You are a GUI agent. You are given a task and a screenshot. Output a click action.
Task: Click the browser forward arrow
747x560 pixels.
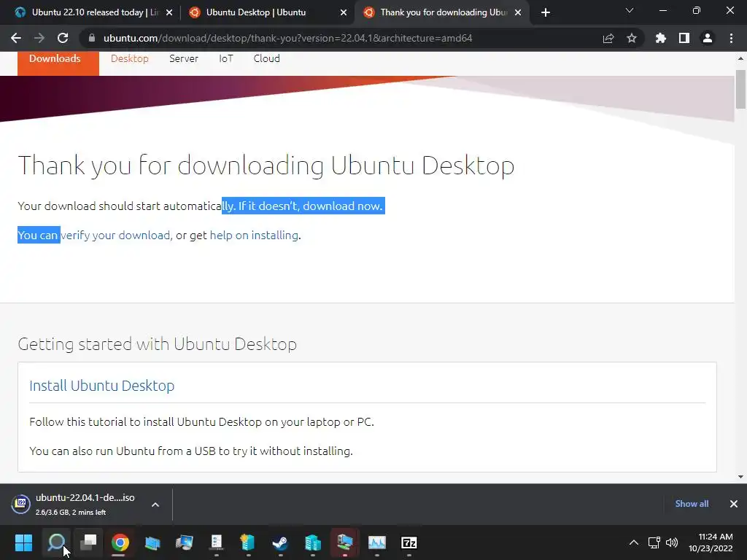[x=39, y=38]
